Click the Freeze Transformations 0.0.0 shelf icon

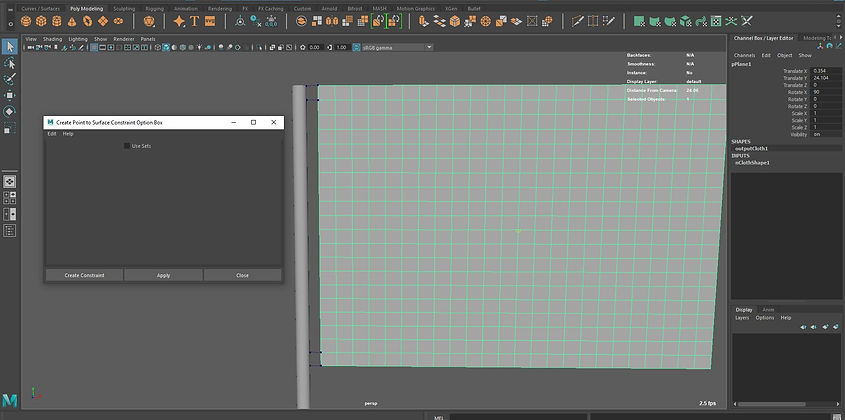pos(271,21)
